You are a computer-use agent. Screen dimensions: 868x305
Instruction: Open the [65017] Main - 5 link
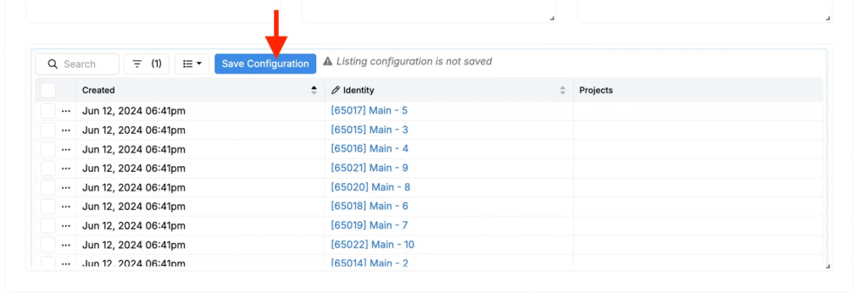[370, 111]
